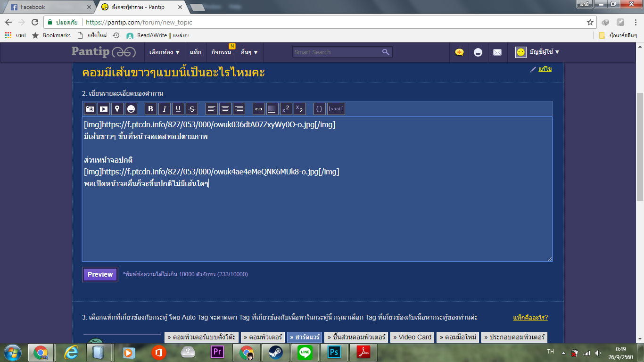Screen dimensions: 644x362
Task: Click the new topic speech bubble icon
Action: [459, 52]
